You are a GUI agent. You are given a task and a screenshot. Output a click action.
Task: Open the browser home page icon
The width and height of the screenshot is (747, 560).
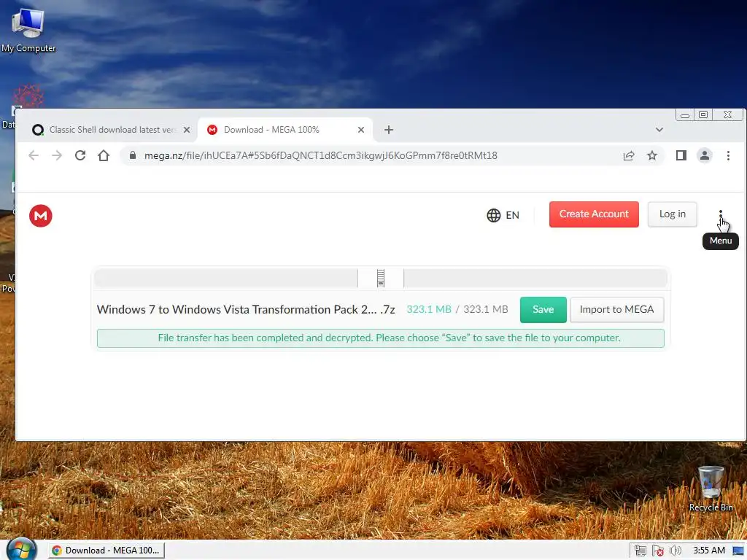click(x=104, y=156)
